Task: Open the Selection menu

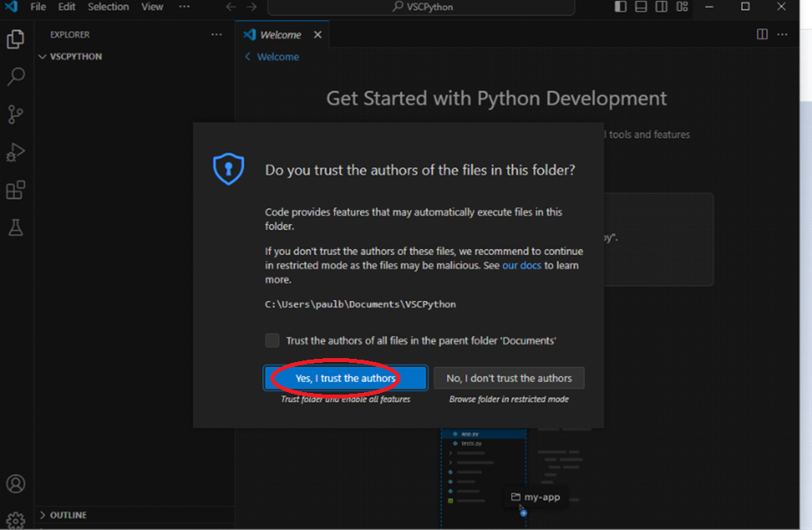Action: coord(108,6)
